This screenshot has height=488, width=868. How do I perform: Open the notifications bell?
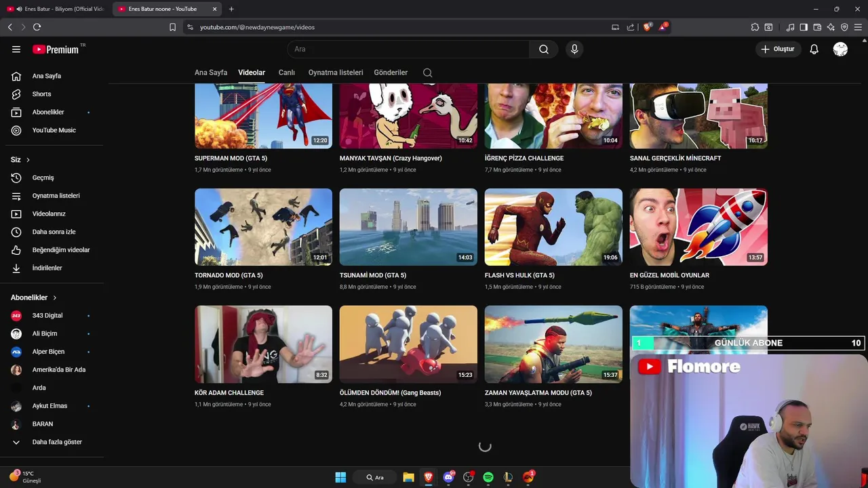coord(814,49)
